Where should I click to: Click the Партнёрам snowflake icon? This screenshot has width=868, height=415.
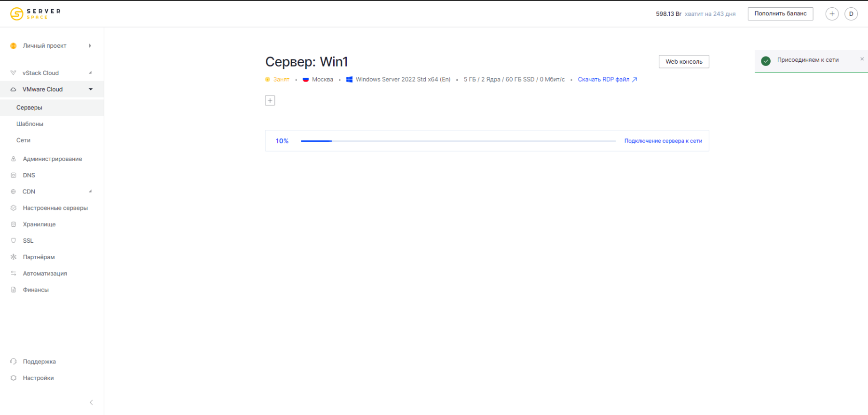click(x=14, y=257)
